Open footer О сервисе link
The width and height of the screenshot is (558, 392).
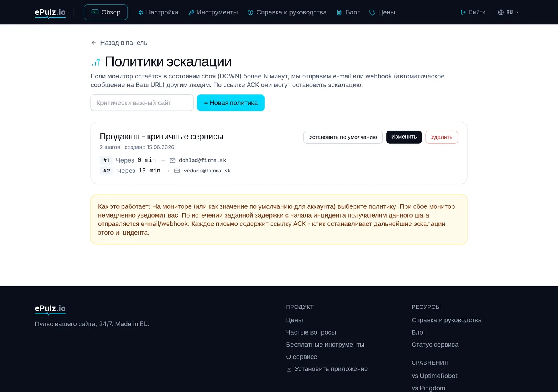(302, 357)
